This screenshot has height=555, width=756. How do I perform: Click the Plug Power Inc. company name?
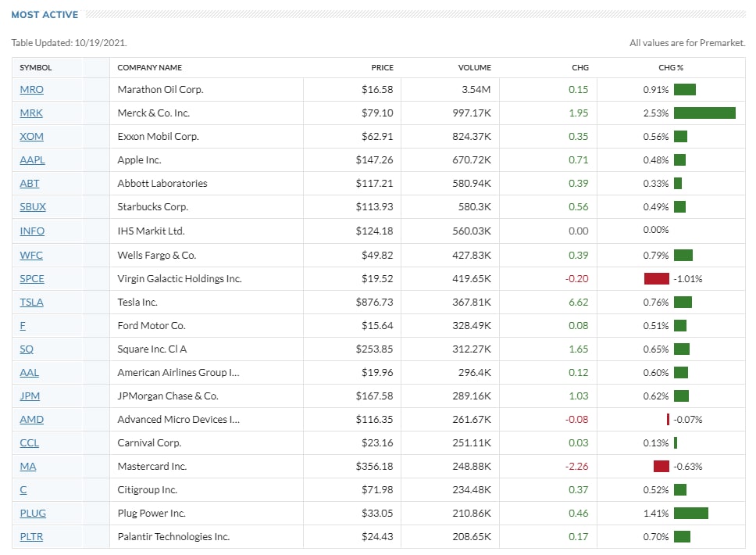click(152, 514)
